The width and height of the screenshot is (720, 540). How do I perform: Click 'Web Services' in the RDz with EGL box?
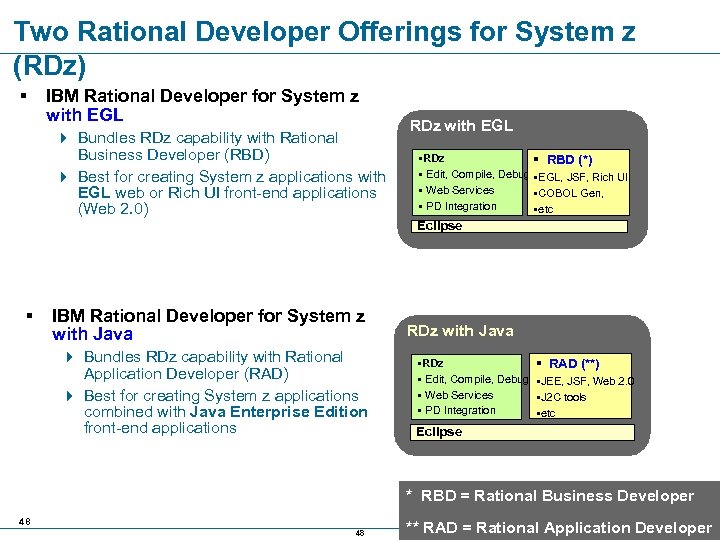click(x=460, y=190)
